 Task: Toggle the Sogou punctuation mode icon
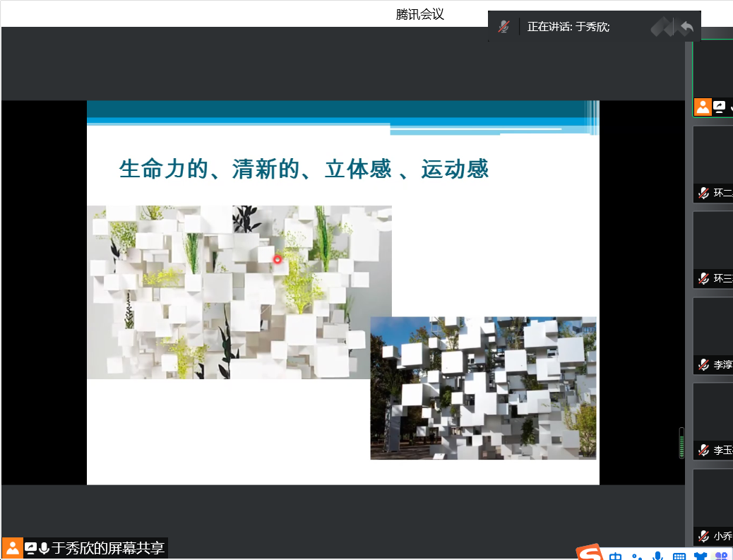tap(637, 556)
